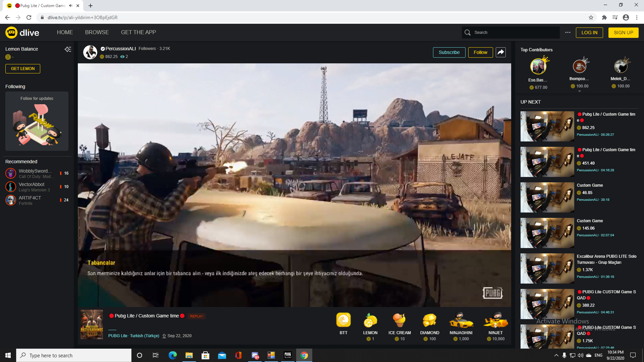Open Melek_D top contributor avatar

tap(621, 66)
